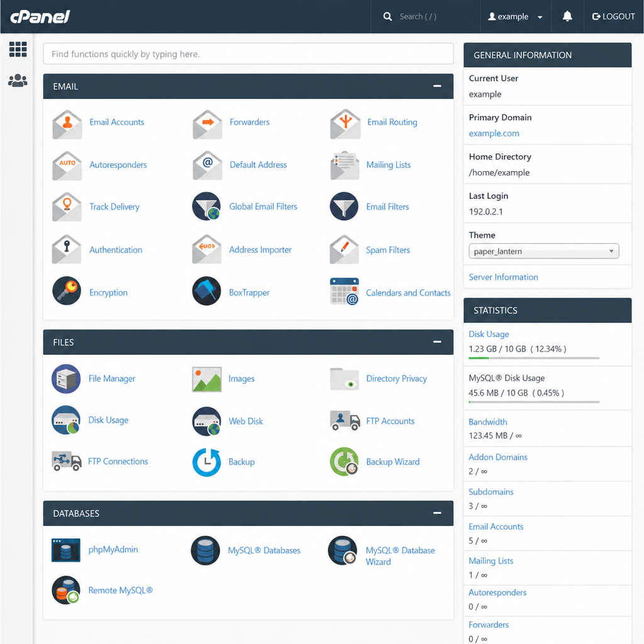The height and width of the screenshot is (644, 644).
Task: Open the Default Address @ icon
Action: [208, 165]
